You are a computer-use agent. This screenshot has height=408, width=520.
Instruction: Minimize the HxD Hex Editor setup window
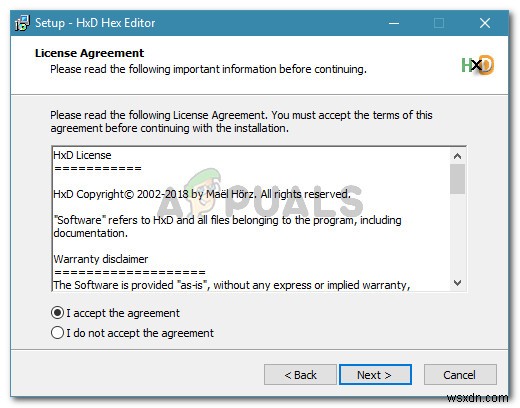pos(394,23)
